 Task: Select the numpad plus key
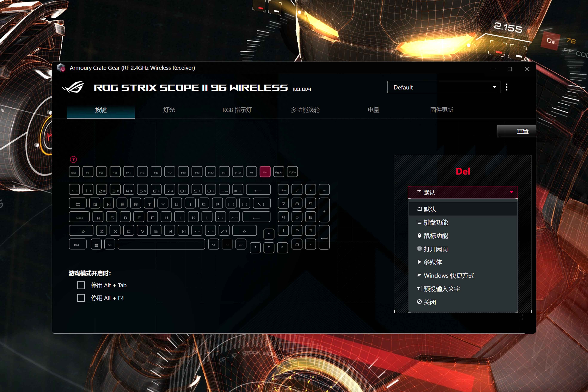click(324, 210)
